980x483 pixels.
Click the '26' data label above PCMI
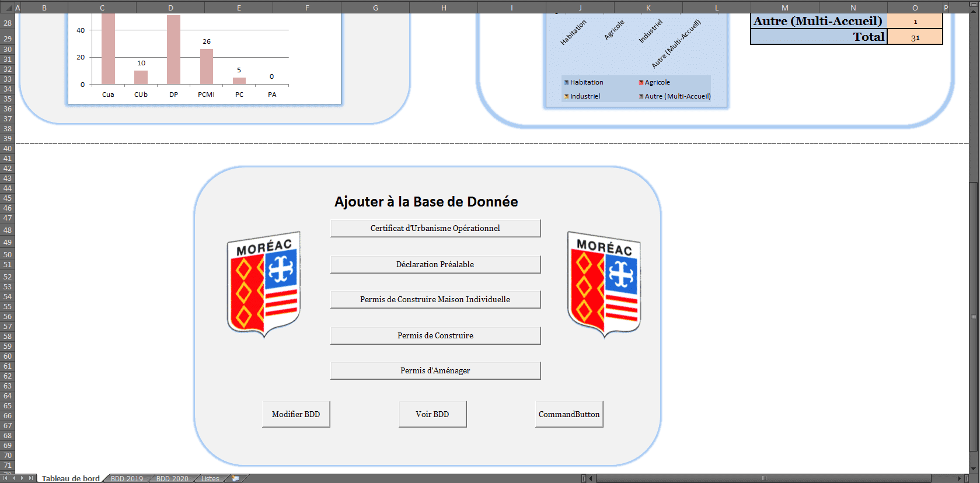click(207, 41)
